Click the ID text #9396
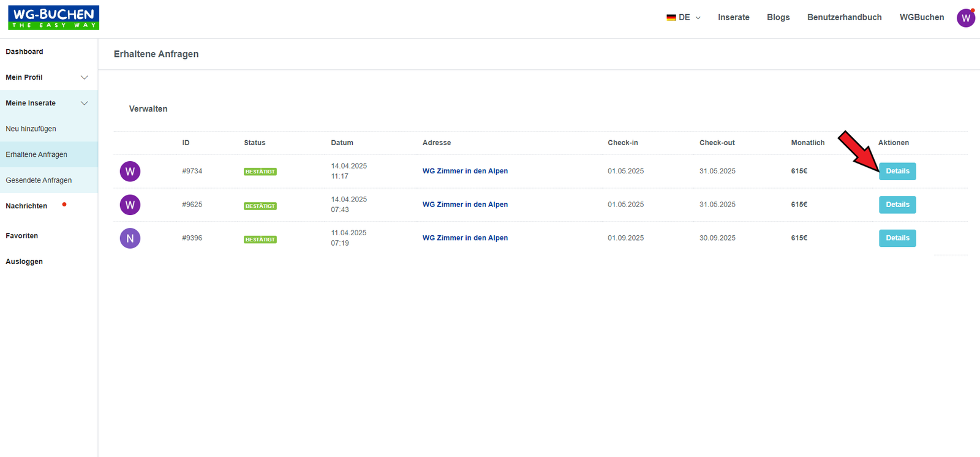The height and width of the screenshot is (457, 980). [192, 238]
